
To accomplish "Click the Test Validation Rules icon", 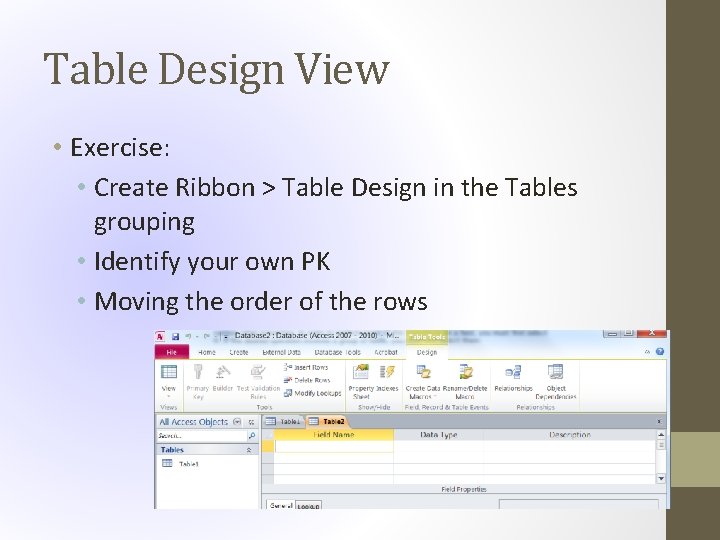I will tap(258, 372).
